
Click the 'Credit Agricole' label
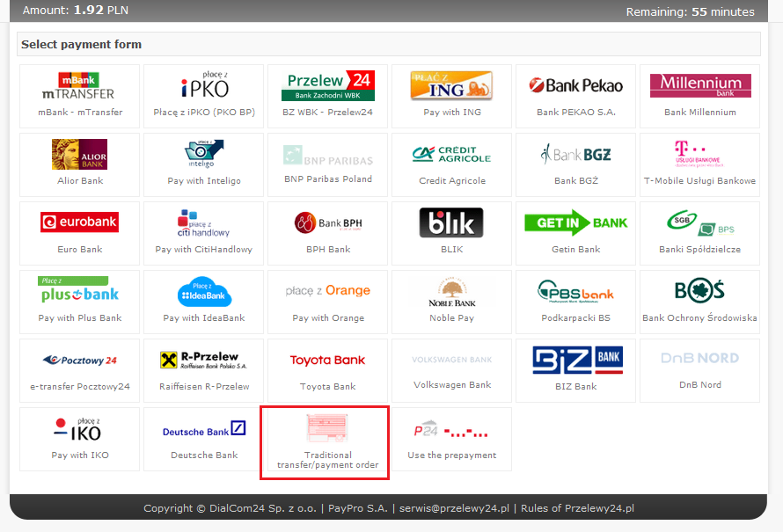(452, 180)
